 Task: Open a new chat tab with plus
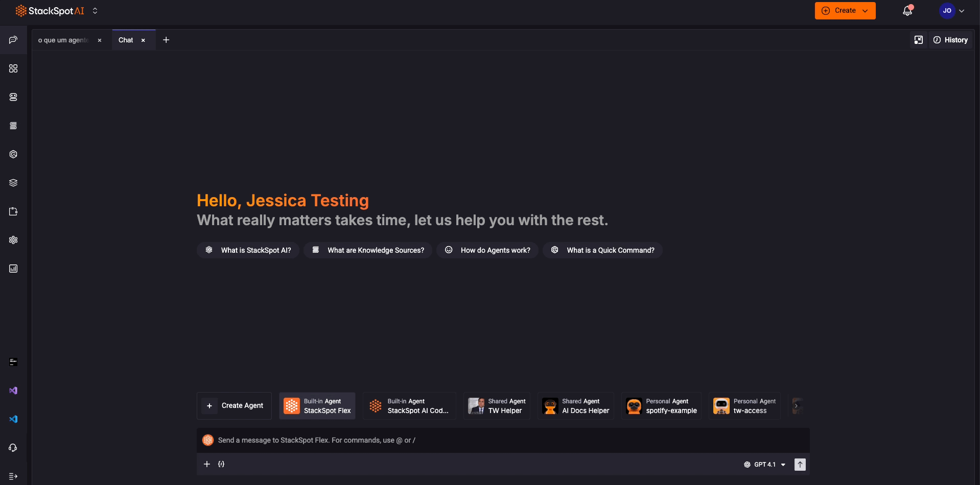coord(166,40)
